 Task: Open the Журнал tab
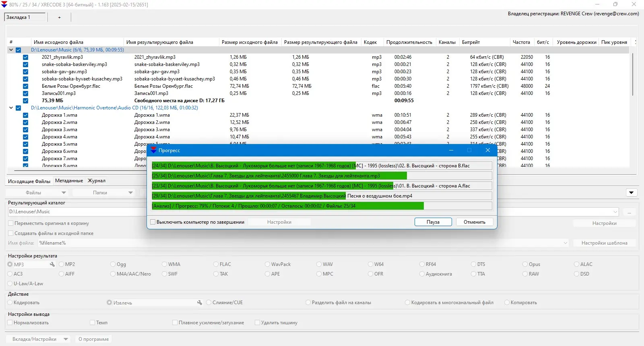97,181
